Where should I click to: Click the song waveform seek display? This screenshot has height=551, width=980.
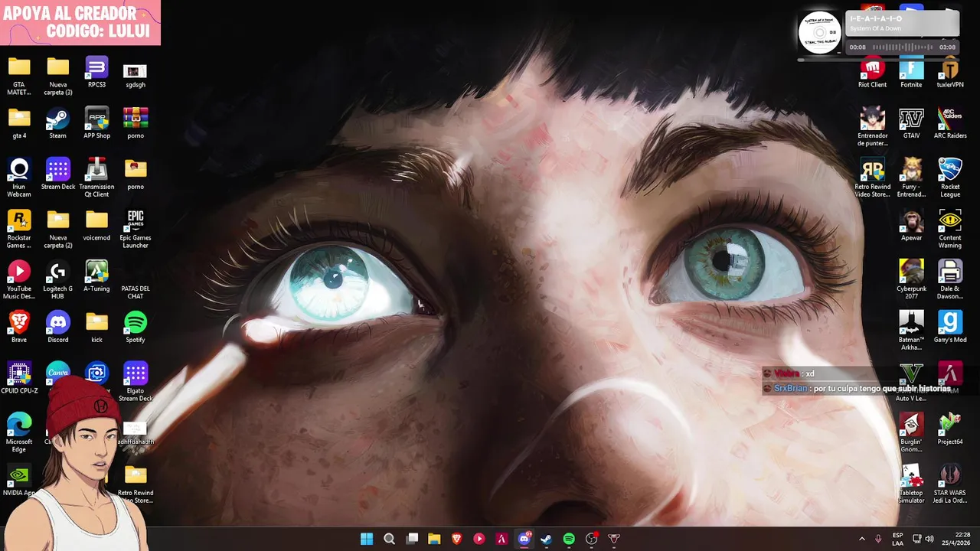click(x=902, y=47)
